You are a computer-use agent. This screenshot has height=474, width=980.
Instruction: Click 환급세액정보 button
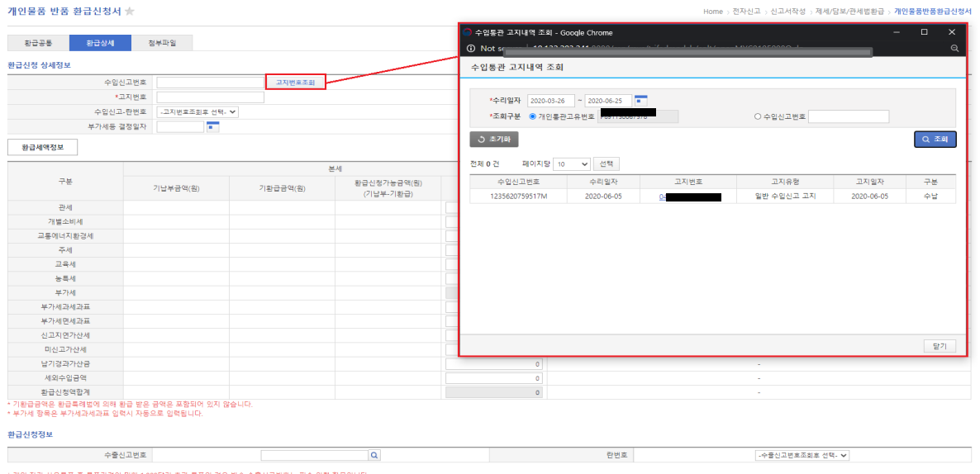[x=42, y=147]
